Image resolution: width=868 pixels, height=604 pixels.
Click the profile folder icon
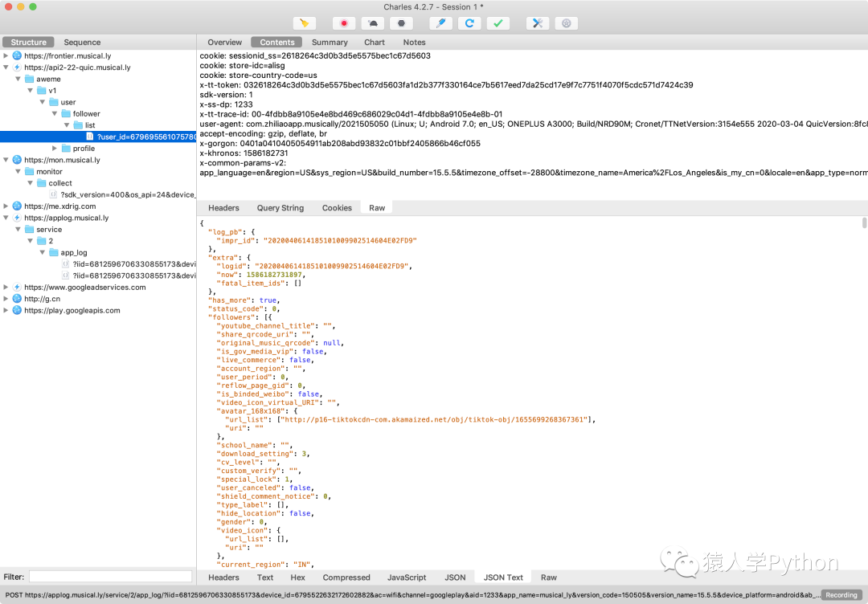click(x=66, y=149)
